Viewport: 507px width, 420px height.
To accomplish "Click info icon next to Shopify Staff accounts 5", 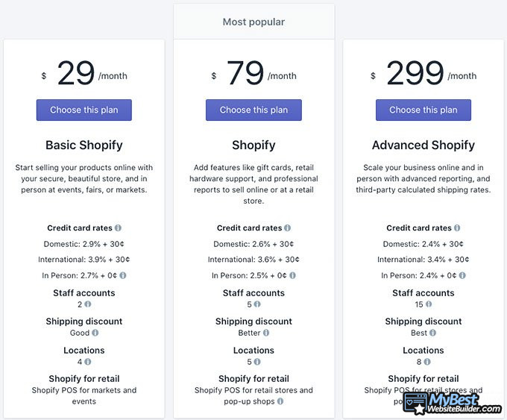I will pyautogui.click(x=257, y=304).
